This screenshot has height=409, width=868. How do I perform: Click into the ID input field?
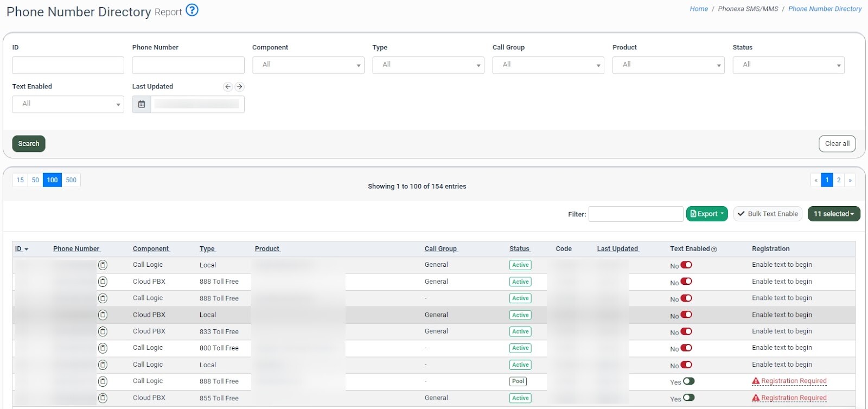tap(68, 65)
